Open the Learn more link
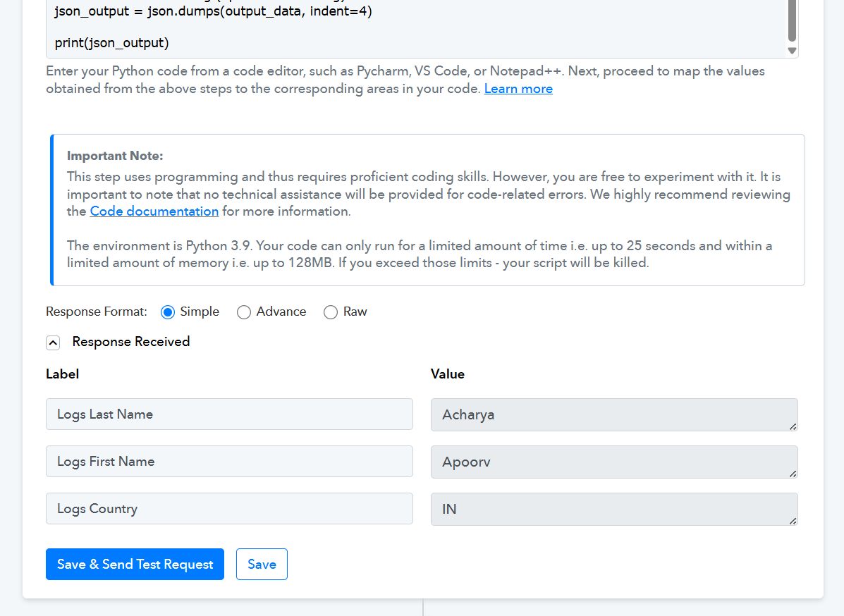The height and width of the screenshot is (616, 844). click(x=518, y=89)
